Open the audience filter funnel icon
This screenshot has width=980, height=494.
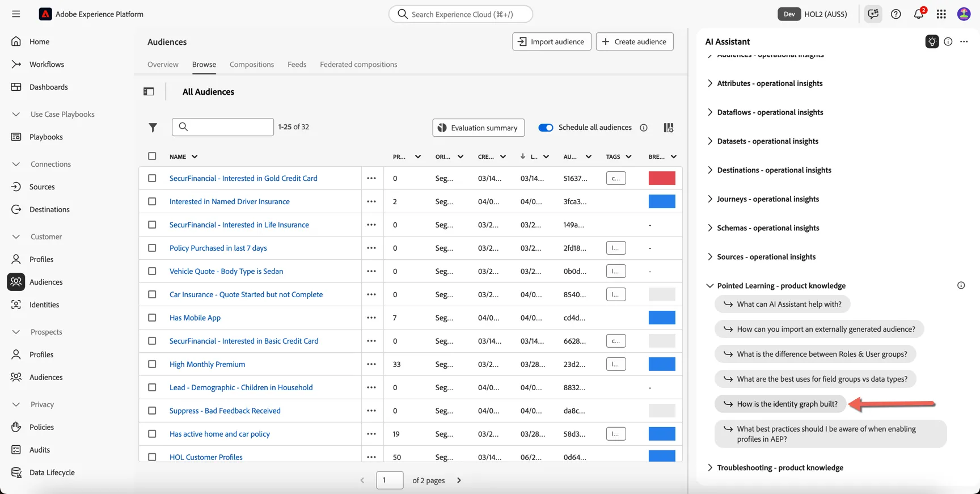tap(153, 128)
